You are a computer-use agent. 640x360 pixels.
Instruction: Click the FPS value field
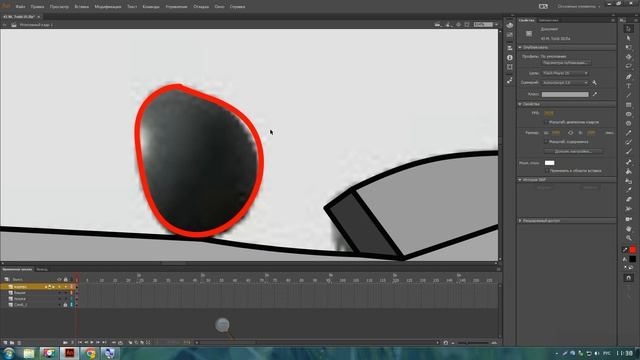point(549,113)
